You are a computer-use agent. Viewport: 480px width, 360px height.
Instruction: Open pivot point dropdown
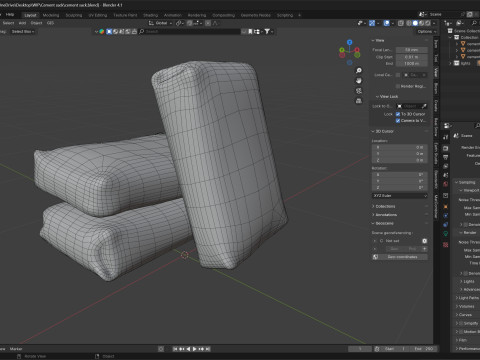tap(180, 23)
